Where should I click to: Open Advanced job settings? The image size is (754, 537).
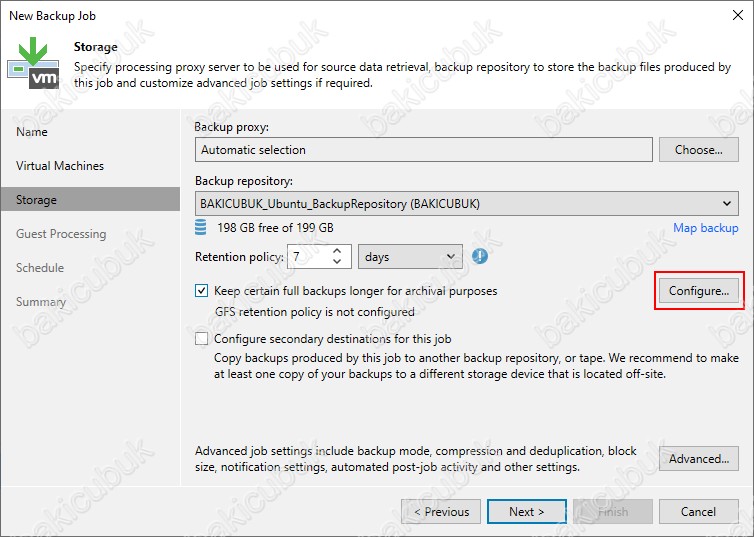(x=699, y=459)
